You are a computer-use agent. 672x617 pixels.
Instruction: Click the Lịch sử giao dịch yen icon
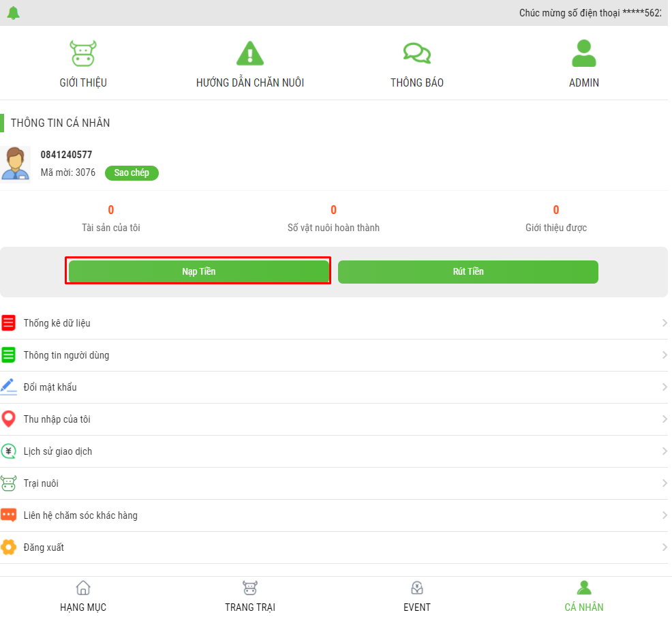9,451
